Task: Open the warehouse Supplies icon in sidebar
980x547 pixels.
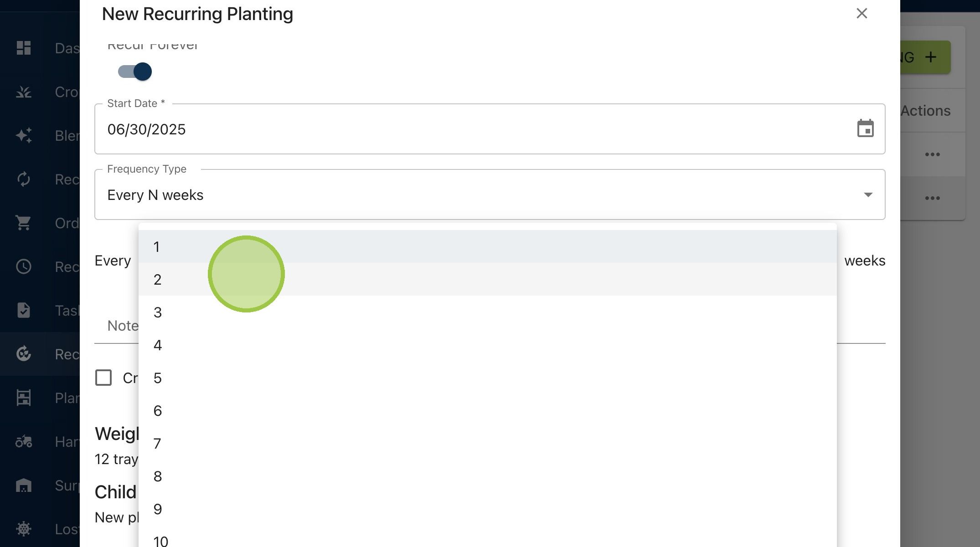Action: (23, 485)
